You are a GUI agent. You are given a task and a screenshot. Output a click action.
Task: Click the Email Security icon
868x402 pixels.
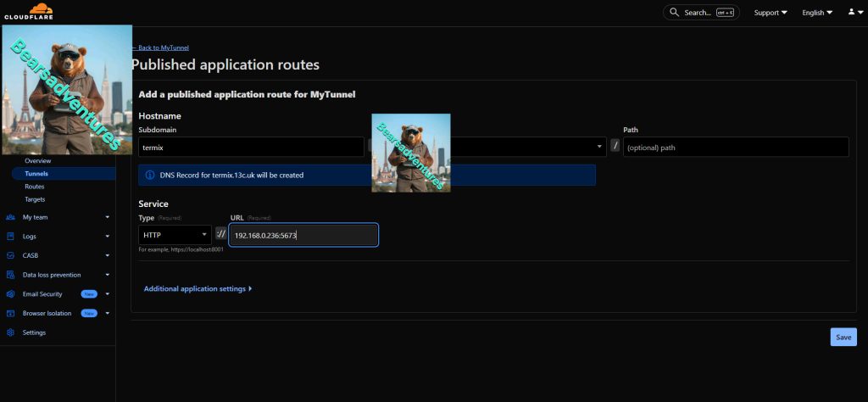(x=10, y=294)
